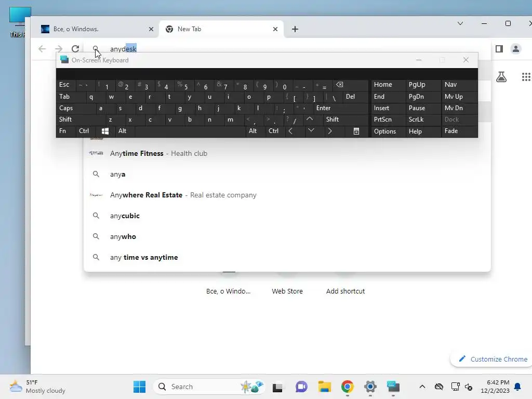Close the Все, о Windows tab
Screen dimensions: 532x399
[151, 29]
